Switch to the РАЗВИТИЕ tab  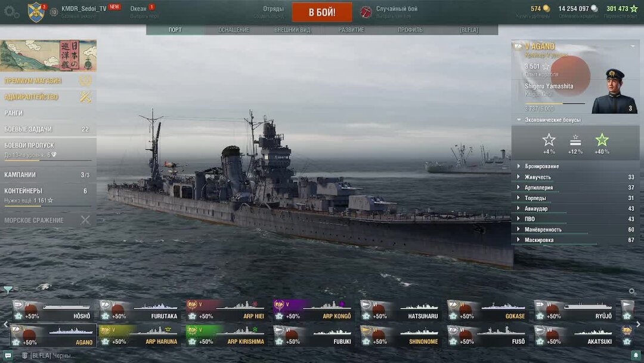[x=351, y=30]
